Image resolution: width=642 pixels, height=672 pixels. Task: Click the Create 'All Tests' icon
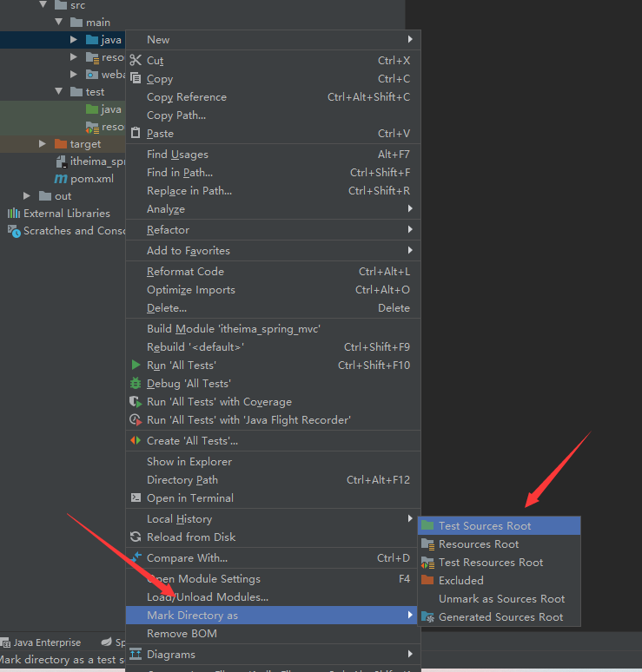click(136, 440)
